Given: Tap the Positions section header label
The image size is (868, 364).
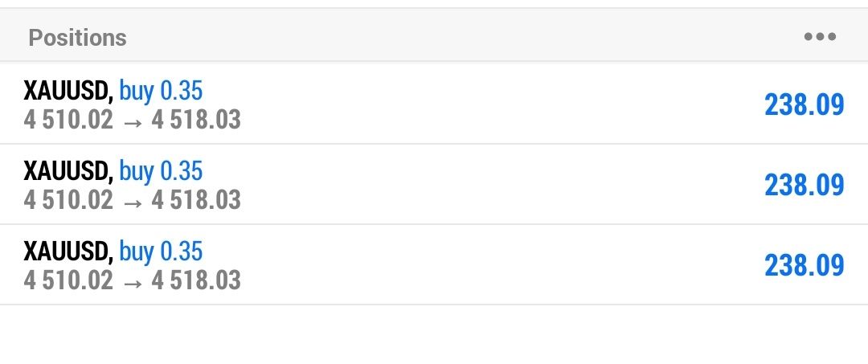Looking at the screenshot, I should click(x=77, y=37).
